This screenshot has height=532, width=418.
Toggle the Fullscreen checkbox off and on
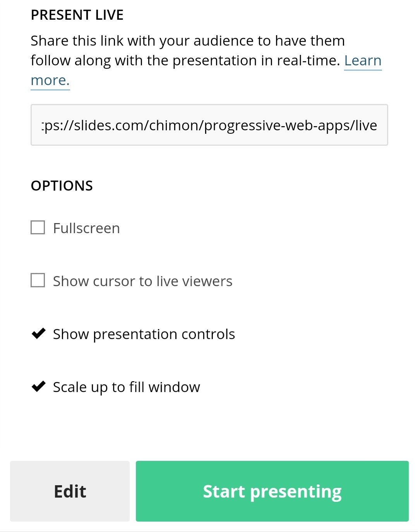[38, 228]
